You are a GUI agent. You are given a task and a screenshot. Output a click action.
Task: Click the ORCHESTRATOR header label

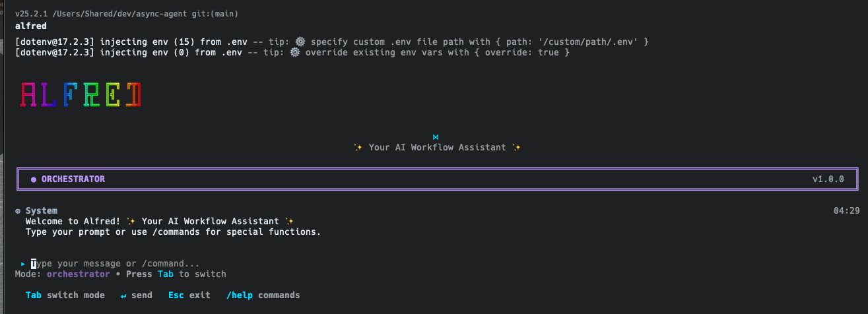(x=73, y=179)
